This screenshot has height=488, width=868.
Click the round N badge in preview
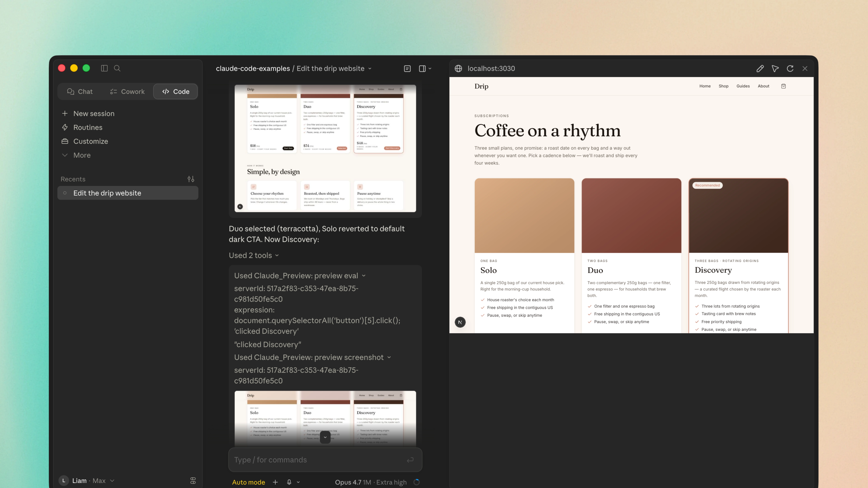460,322
